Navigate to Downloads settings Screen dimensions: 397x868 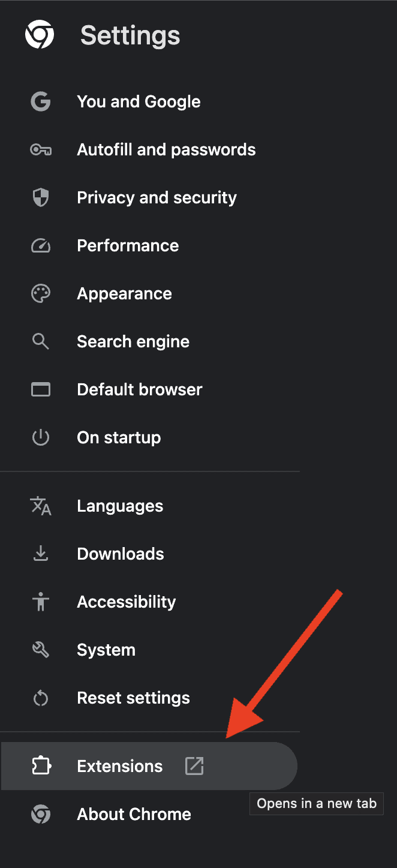pos(121,554)
